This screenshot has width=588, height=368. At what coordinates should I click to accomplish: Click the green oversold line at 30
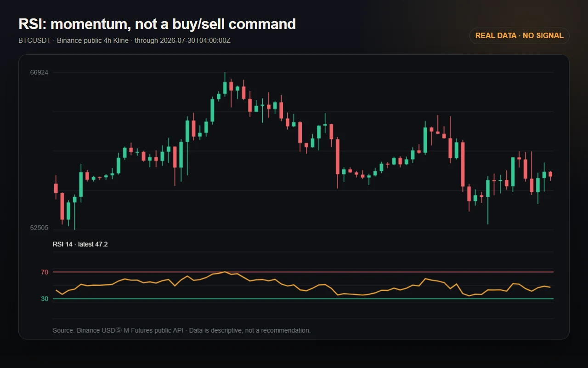coord(303,299)
